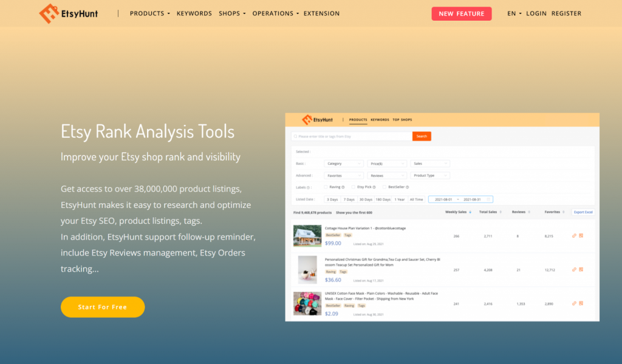Tick the BestSeller filter checkbox
This screenshot has height=364, width=622.
pyautogui.click(x=384, y=187)
